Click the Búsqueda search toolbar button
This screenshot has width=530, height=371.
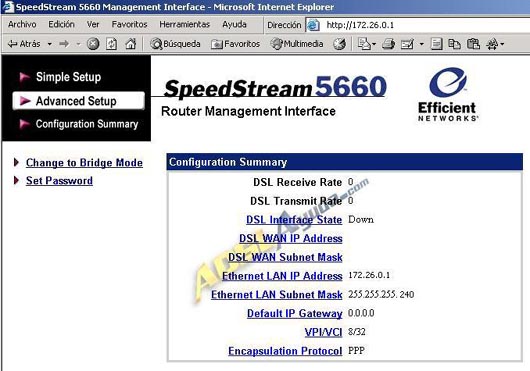(175, 44)
